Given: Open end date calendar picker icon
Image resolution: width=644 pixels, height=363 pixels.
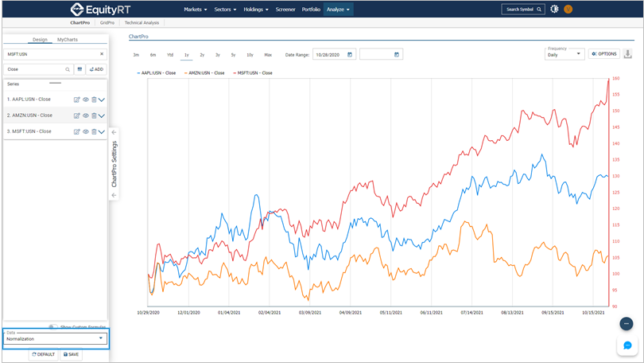Looking at the screenshot, I should [397, 55].
